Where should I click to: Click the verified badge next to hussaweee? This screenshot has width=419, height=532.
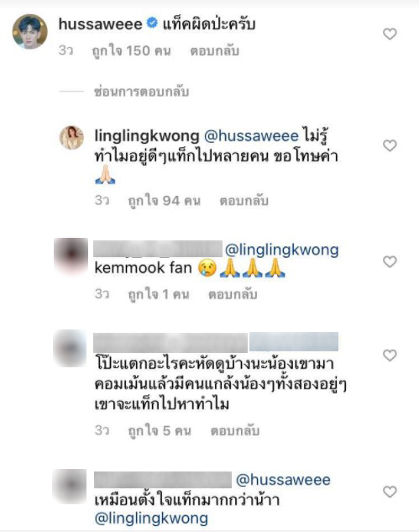(x=152, y=24)
